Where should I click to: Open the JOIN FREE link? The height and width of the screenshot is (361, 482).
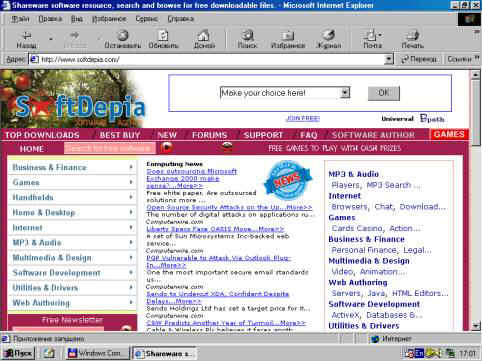303,118
